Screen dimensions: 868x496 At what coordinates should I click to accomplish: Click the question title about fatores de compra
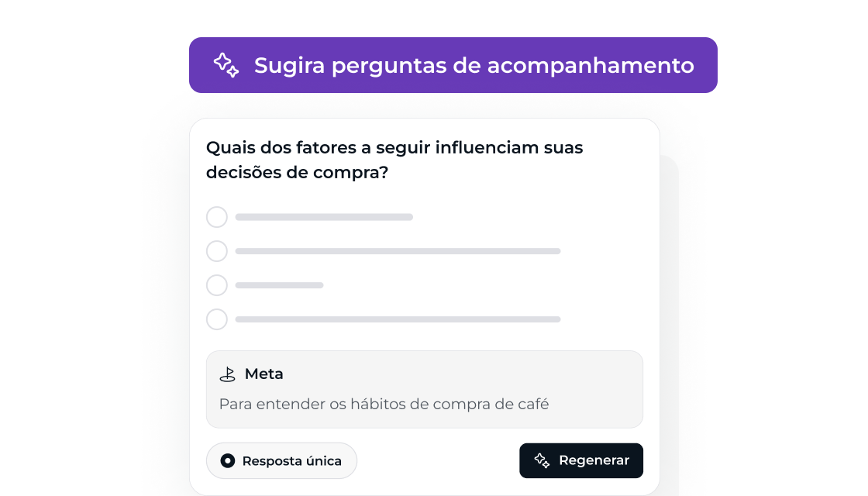pyautogui.click(x=394, y=160)
